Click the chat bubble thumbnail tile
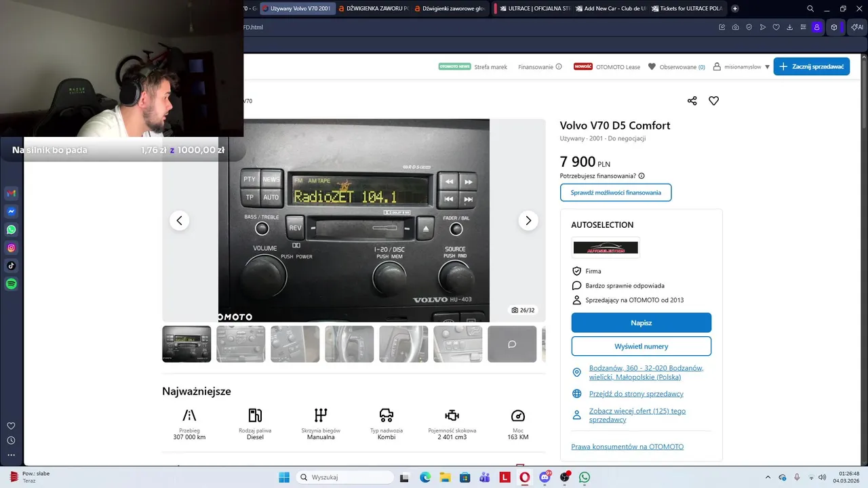868x488 pixels. tap(512, 344)
